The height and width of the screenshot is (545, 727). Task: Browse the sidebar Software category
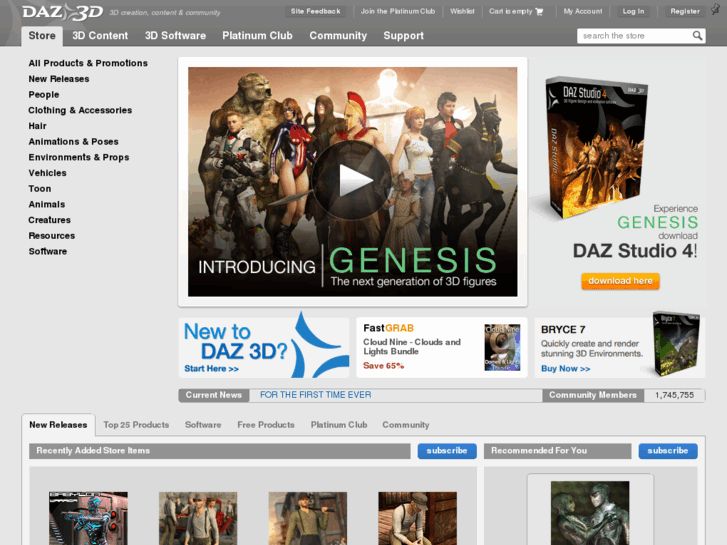[48, 251]
